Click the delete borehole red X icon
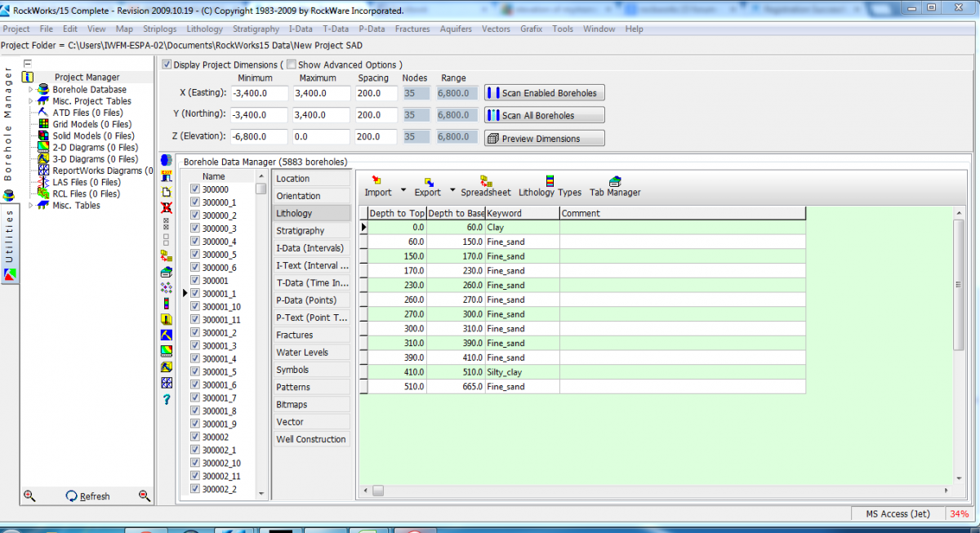 (x=167, y=207)
